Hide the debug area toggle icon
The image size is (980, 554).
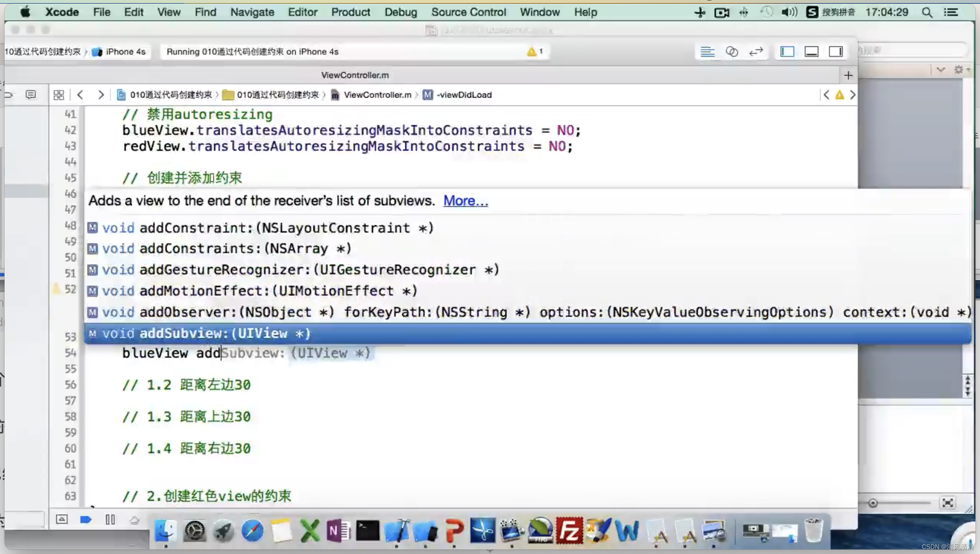tap(62, 520)
